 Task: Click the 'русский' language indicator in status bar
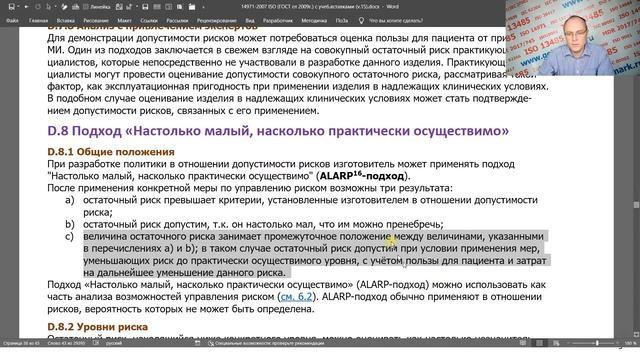[113, 343]
